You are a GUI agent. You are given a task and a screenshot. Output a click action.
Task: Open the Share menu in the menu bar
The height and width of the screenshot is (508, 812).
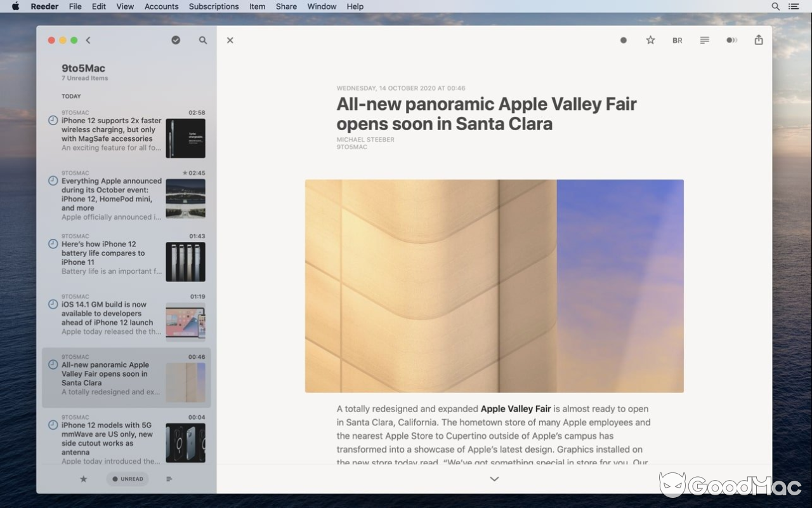pos(286,6)
